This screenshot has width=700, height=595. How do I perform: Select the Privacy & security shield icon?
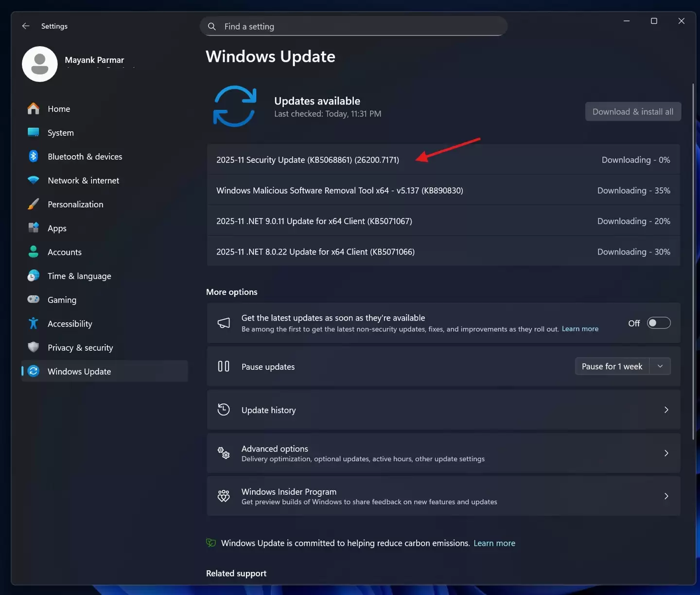(33, 347)
